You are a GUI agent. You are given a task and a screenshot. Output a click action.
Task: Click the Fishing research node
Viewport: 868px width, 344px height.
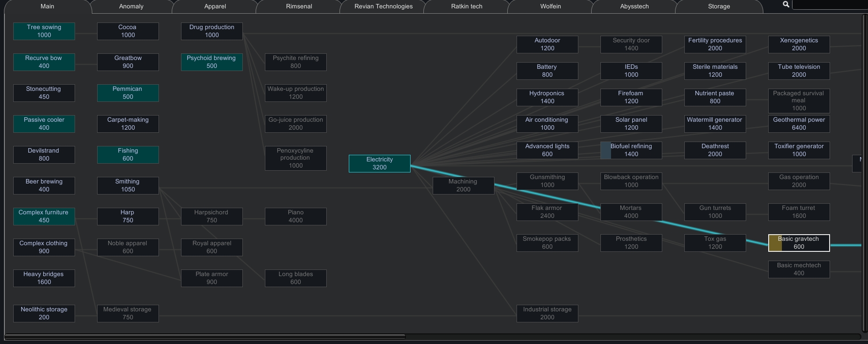tap(128, 155)
